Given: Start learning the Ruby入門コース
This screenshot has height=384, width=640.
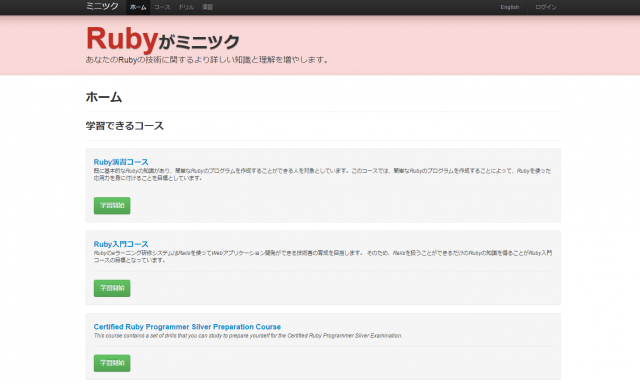Looking at the screenshot, I should pyautogui.click(x=112, y=288).
